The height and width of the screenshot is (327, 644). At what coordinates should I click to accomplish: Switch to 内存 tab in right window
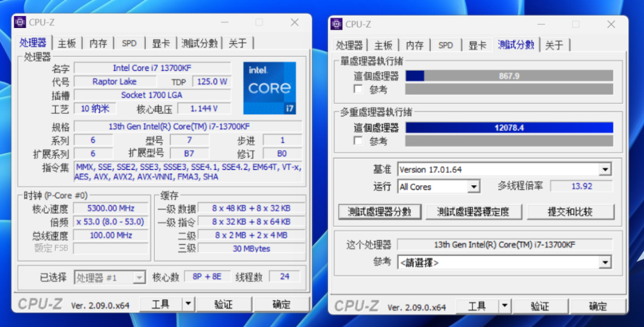[x=414, y=45]
